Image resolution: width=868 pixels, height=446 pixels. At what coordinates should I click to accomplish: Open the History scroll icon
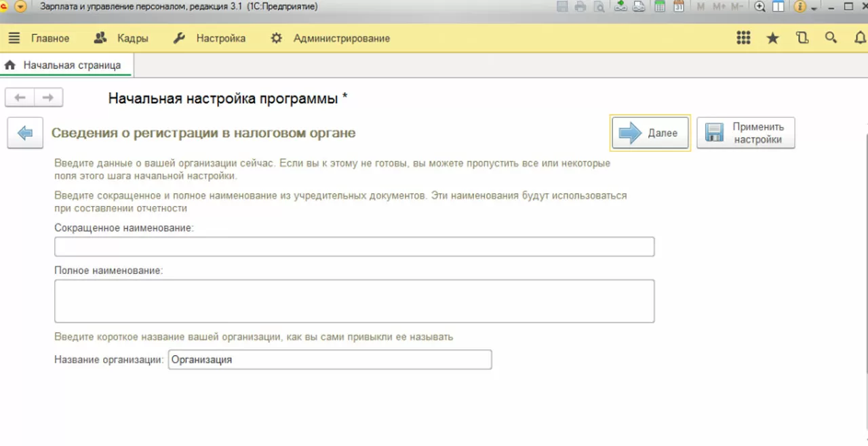tap(803, 38)
